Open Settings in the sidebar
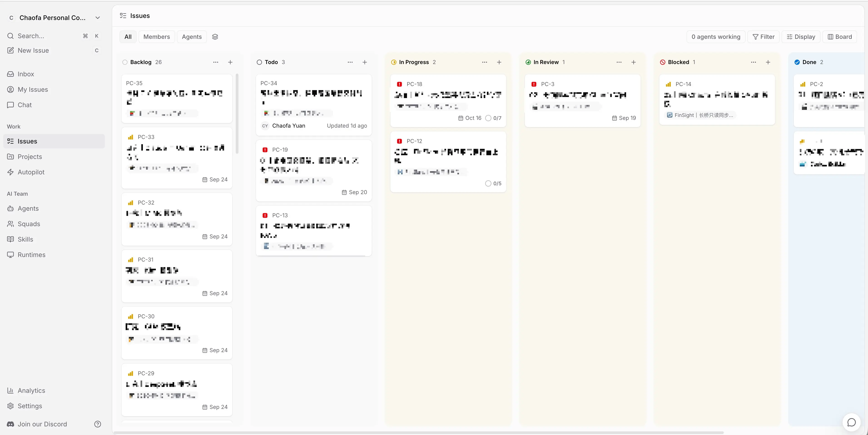The image size is (868, 435). tap(54, 406)
